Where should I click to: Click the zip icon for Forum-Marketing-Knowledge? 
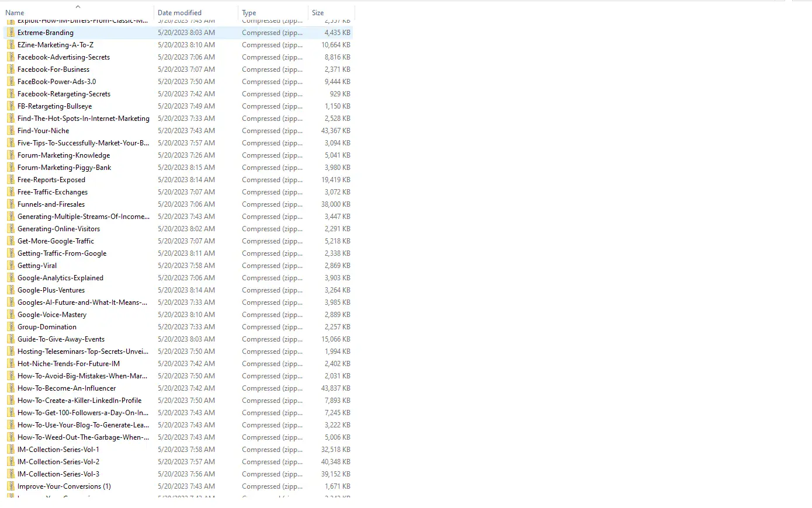click(11, 155)
